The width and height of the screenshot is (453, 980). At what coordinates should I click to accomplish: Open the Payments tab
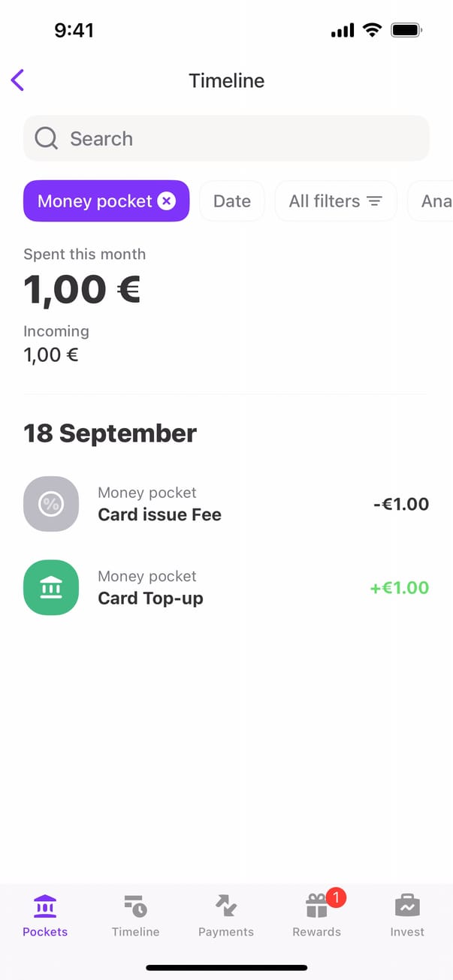click(x=226, y=915)
